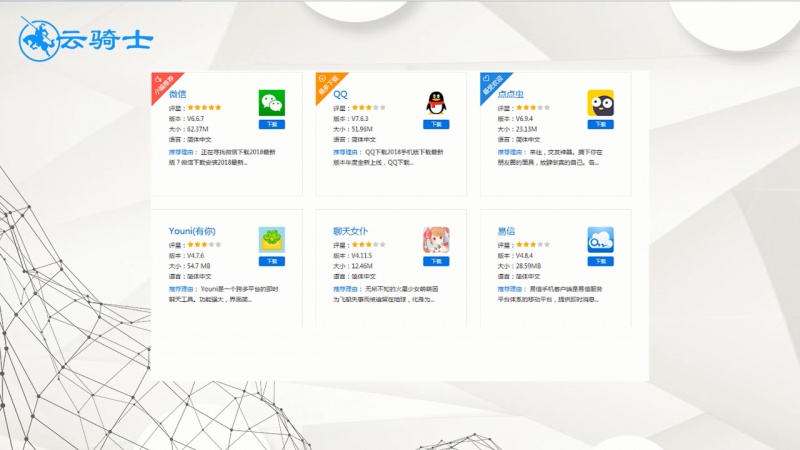
Task: Click the QQ penguin app icon
Action: [436, 103]
